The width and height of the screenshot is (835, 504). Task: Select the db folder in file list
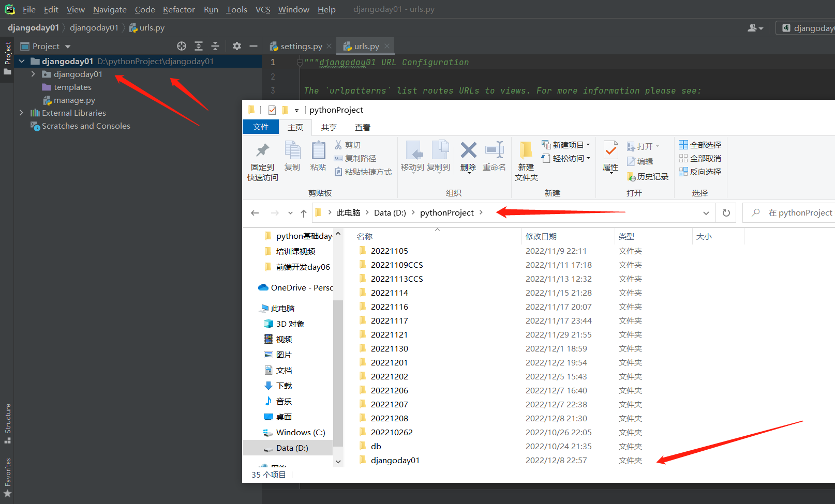coord(376,446)
